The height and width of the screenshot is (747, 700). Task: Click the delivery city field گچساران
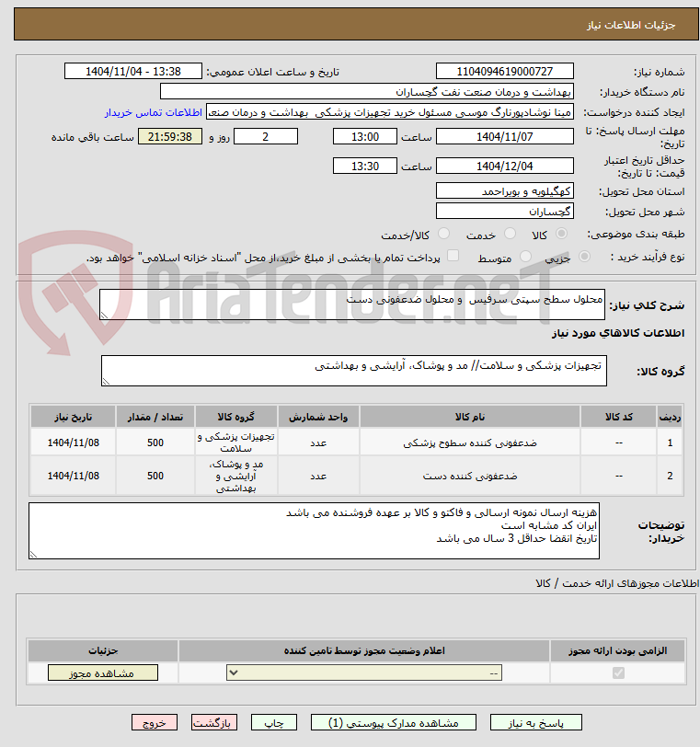(x=505, y=211)
